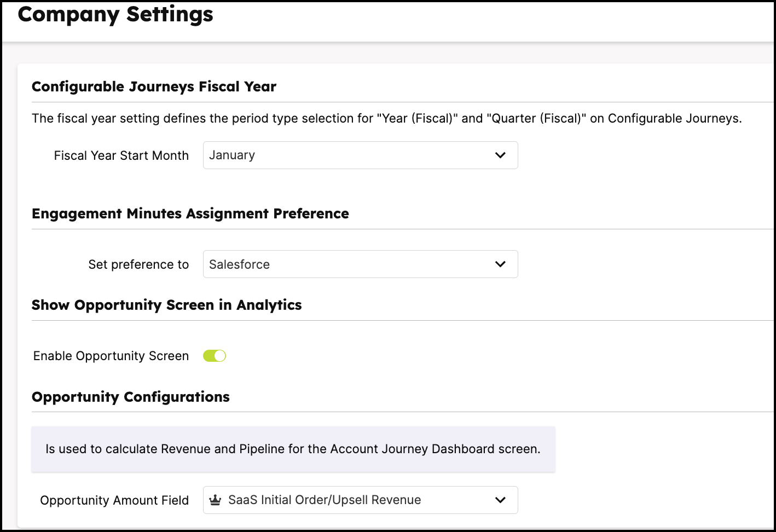Click the Company Settings page title
The image size is (776, 532).
pyautogui.click(x=115, y=14)
